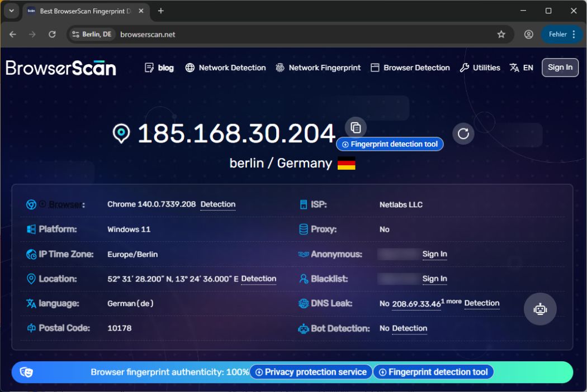Screen dimensions: 587x392
Task: Click the Chrome 140.0.7339.208 version text
Action: 152,204
